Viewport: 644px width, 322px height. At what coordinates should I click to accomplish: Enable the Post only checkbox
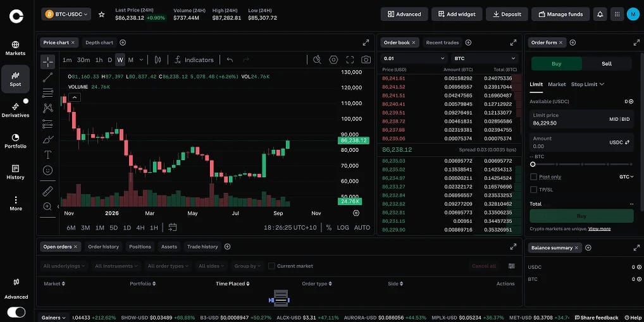pyautogui.click(x=533, y=176)
